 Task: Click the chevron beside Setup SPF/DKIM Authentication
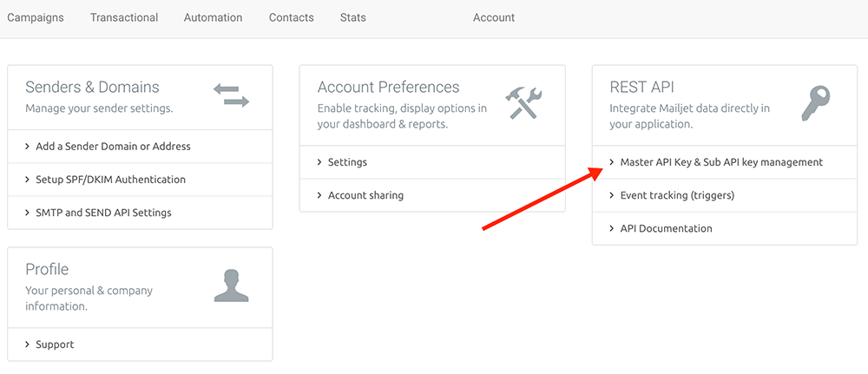pyautogui.click(x=27, y=180)
